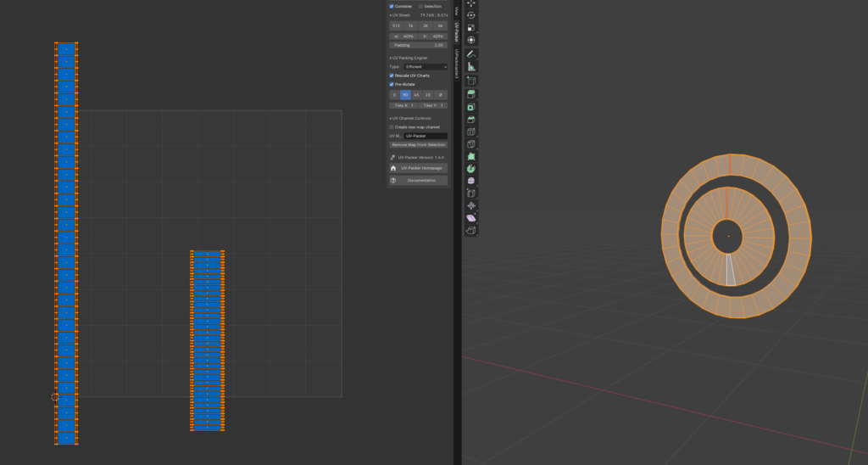Enable Create new map channel

392,127
